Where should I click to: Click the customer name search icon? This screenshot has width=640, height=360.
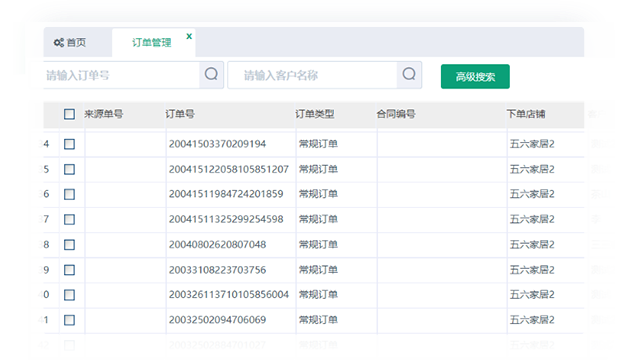coord(409,75)
